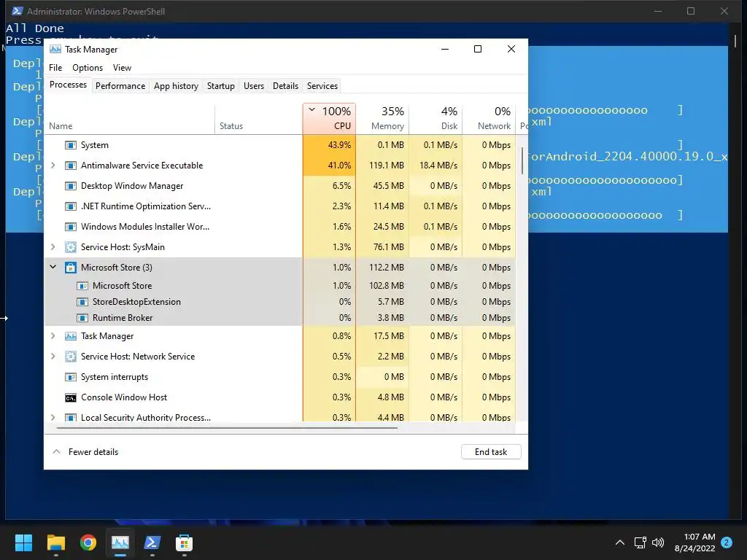Open the notification center badge
Screen dimensions: 747x560
(727, 542)
